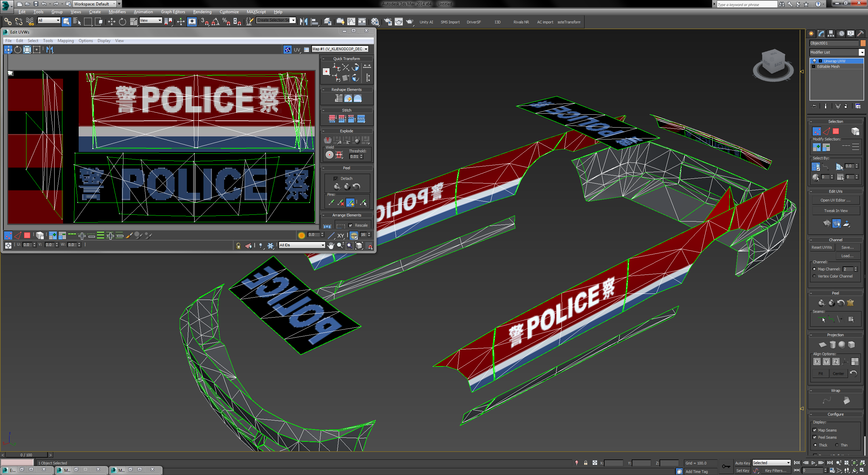This screenshot has height=475, width=868.
Task: Click the Rotate tool in Edit UVWs toolbar
Action: coord(18,50)
